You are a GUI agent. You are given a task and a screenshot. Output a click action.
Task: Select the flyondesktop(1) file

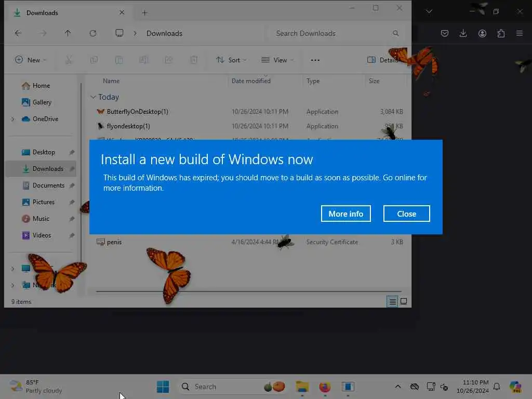pyautogui.click(x=128, y=126)
